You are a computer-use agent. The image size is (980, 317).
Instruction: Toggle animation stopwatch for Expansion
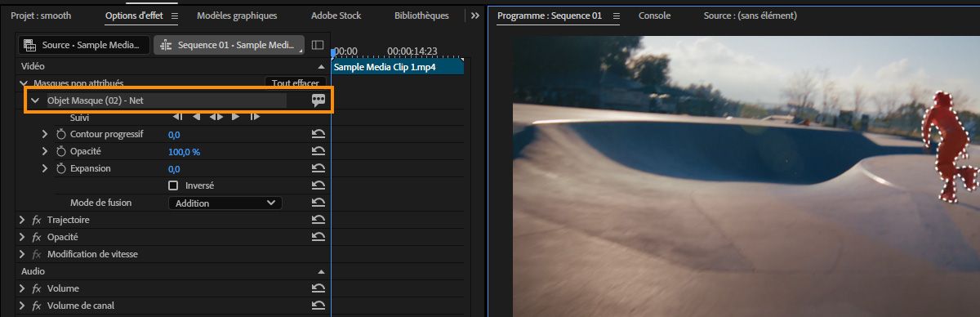60,169
